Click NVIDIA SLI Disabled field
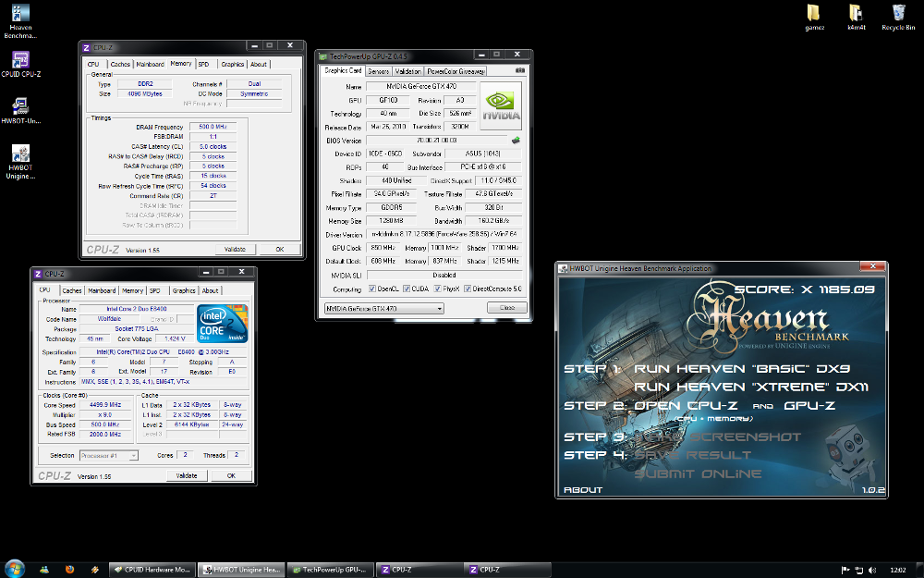The height and width of the screenshot is (578, 924). (444, 276)
